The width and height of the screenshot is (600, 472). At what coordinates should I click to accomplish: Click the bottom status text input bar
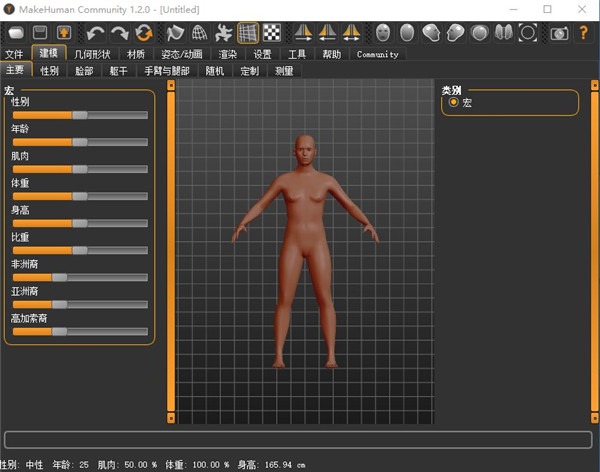click(x=298, y=440)
